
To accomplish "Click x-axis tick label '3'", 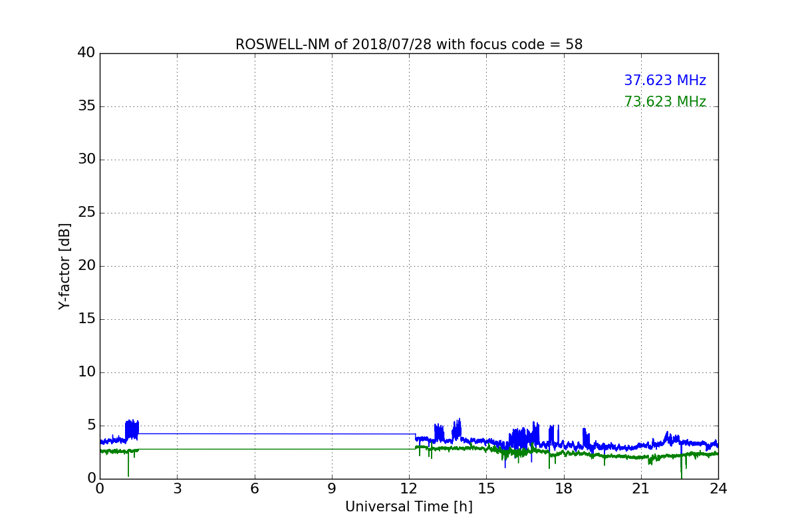I will click(x=177, y=488).
